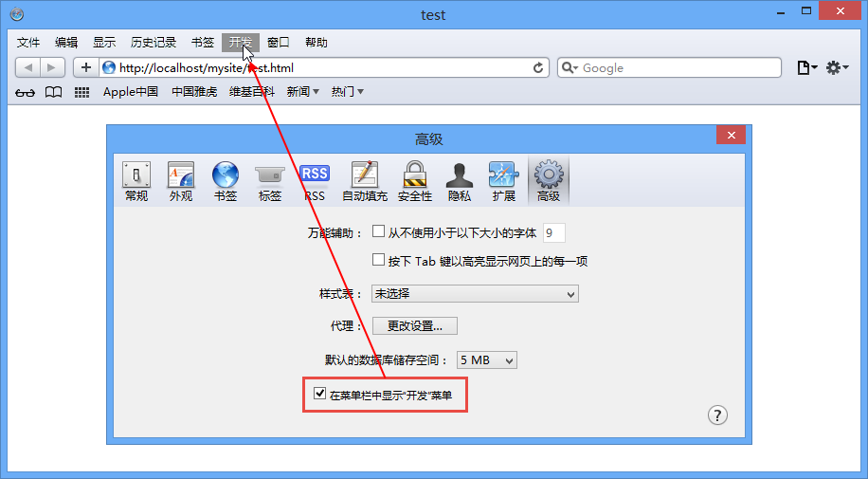Enable 从不使用小于以下大小的字体 checkbox
The height and width of the screenshot is (479, 868).
click(378, 231)
